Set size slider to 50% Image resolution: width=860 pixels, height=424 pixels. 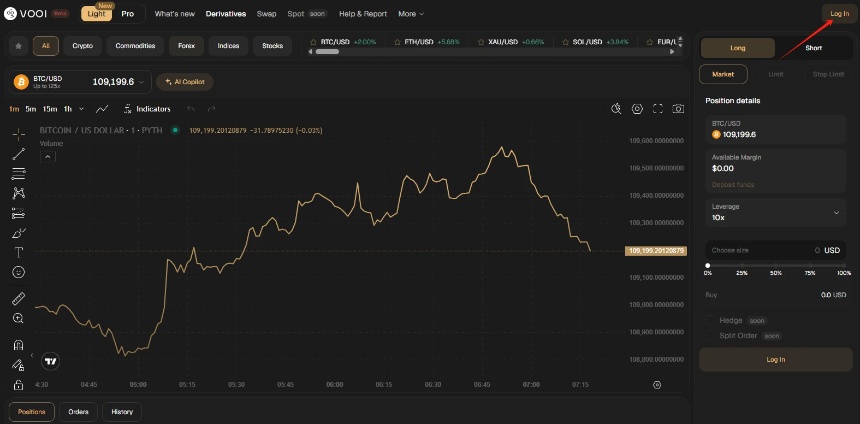click(x=776, y=266)
